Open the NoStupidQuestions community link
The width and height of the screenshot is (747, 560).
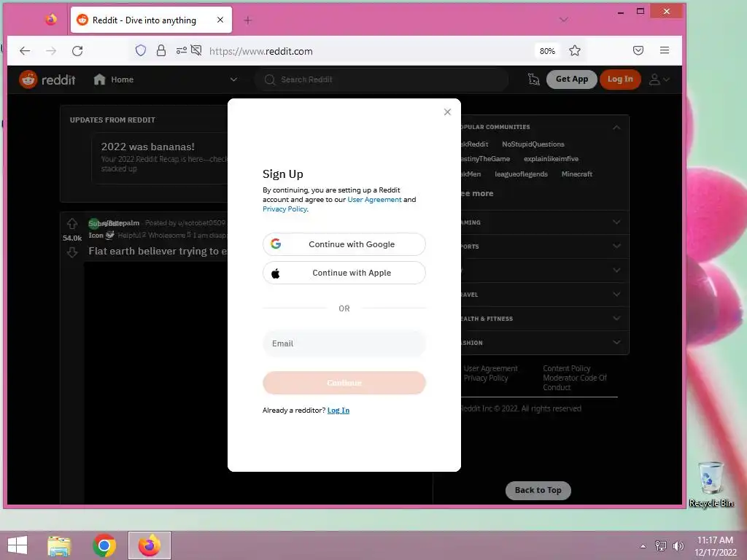tap(533, 144)
